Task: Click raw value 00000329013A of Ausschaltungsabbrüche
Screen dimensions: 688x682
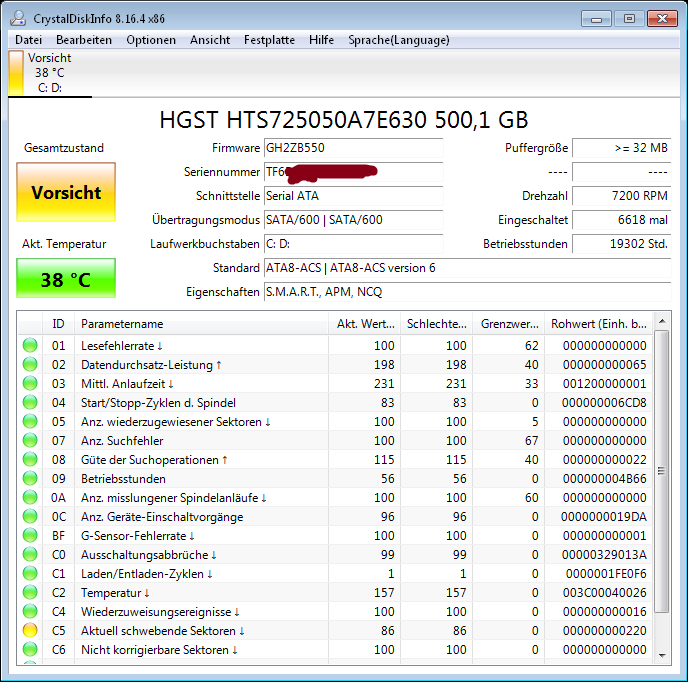Action: coord(604,555)
